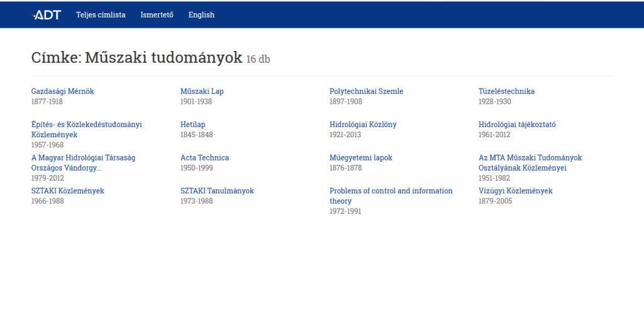Screen dimensions: 644x321
Task: Open Hidrológiai tájékoztató link
Action: pyautogui.click(x=517, y=125)
